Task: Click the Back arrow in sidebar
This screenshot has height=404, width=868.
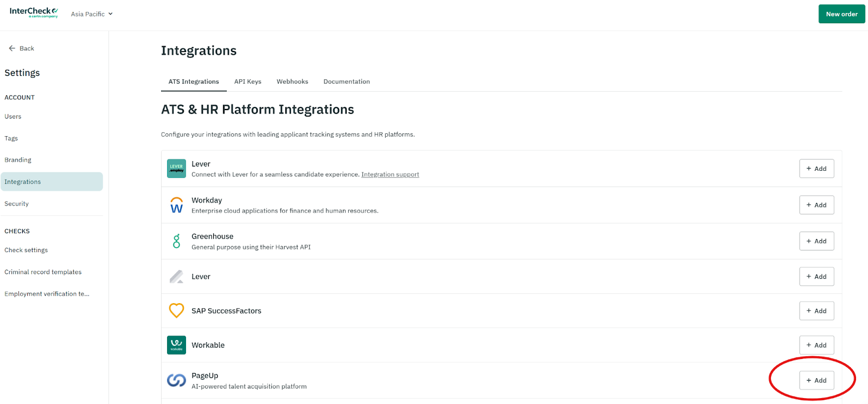Action: point(12,48)
